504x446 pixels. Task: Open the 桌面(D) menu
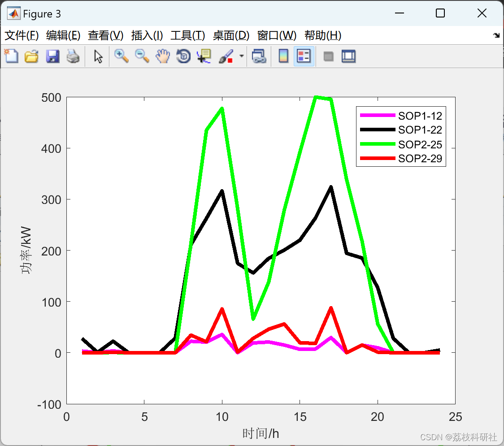tap(231, 35)
